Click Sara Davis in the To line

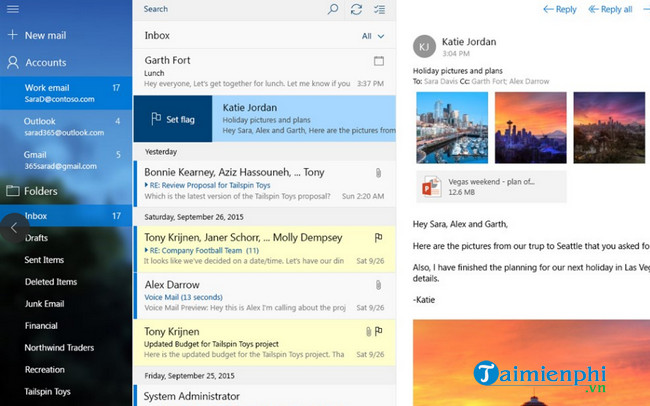[441, 81]
